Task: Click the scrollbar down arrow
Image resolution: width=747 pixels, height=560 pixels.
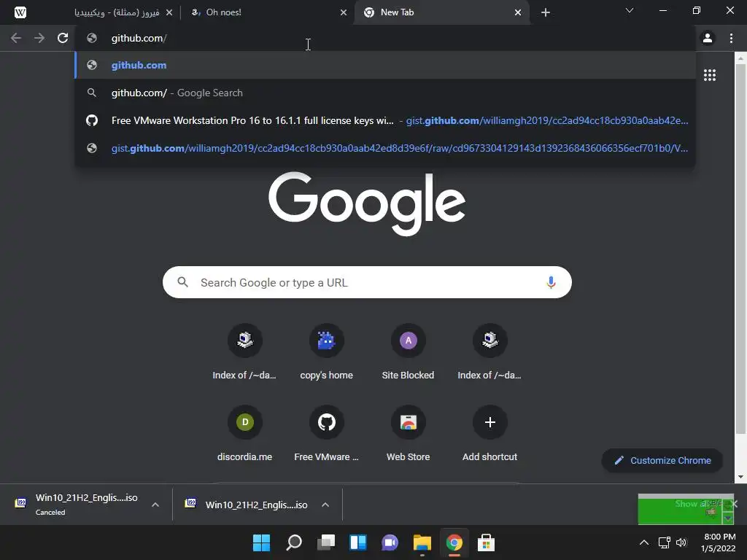Action: coord(740,477)
